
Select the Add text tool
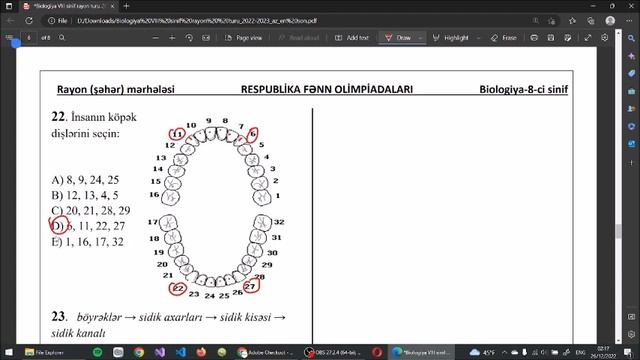coord(352,38)
